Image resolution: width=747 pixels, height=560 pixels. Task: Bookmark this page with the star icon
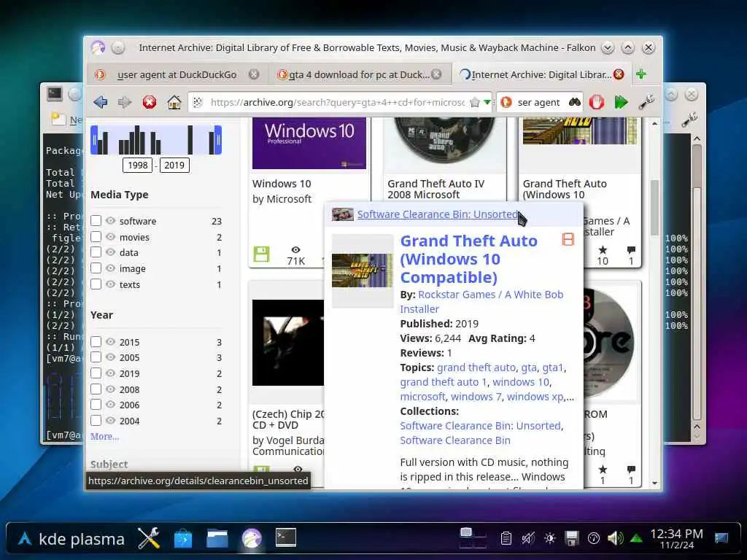click(x=474, y=102)
